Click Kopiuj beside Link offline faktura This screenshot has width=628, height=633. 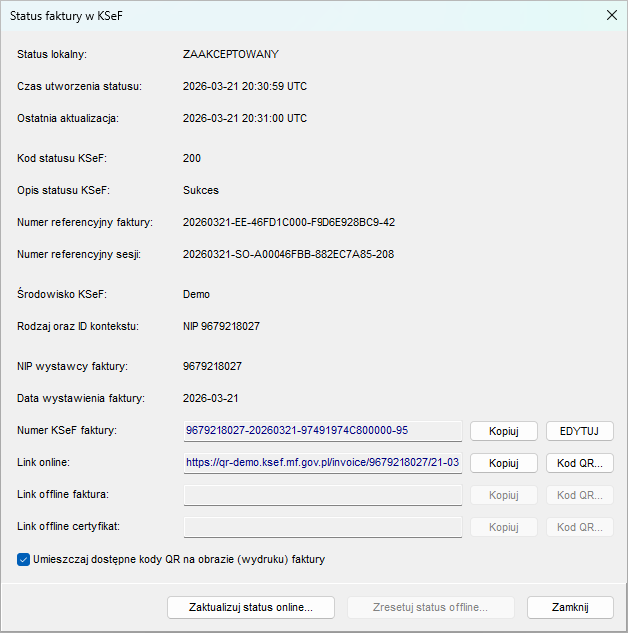tap(504, 495)
